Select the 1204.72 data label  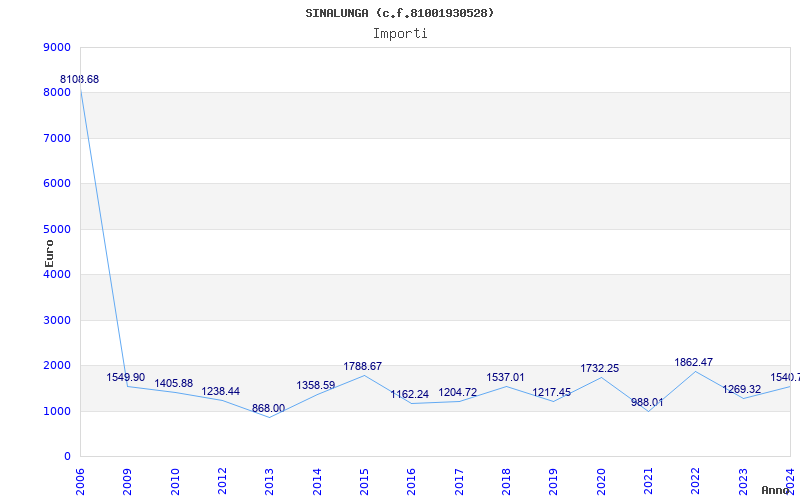click(458, 392)
